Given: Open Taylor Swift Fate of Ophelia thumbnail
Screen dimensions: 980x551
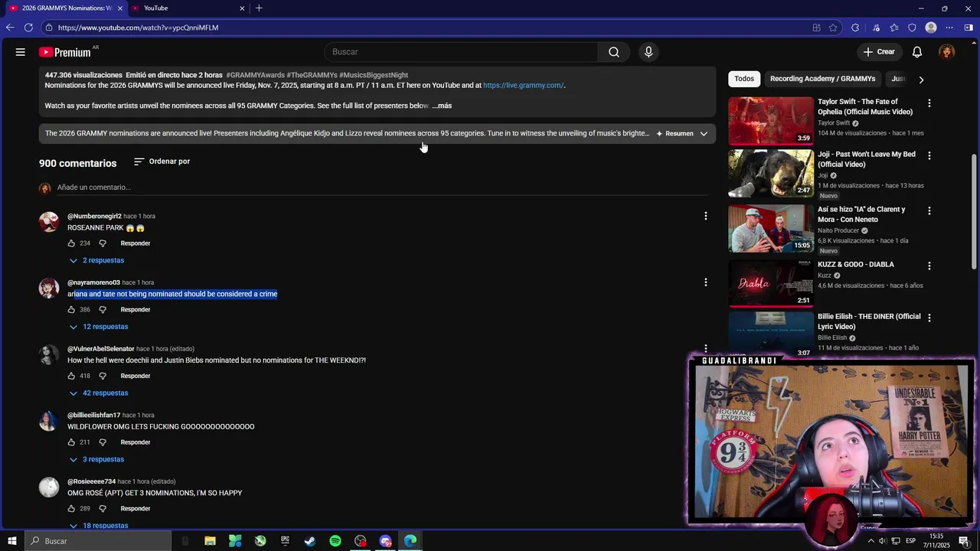Looking at the screenshot, I should pos(771,121).
